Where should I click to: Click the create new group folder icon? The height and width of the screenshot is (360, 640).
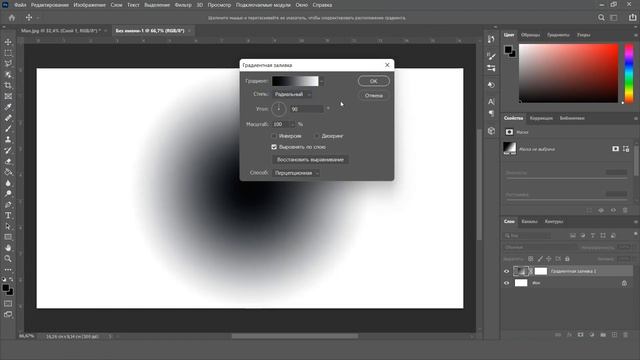tap(603, 335)
